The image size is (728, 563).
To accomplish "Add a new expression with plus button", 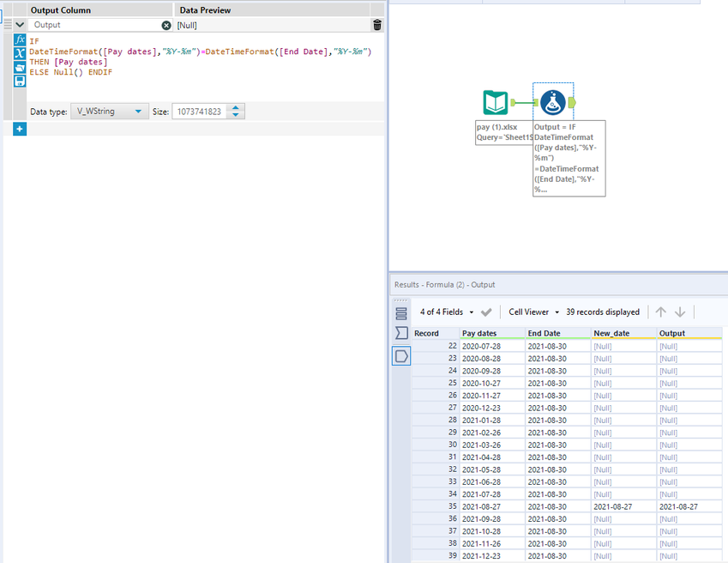I will [x=20, y=129].
